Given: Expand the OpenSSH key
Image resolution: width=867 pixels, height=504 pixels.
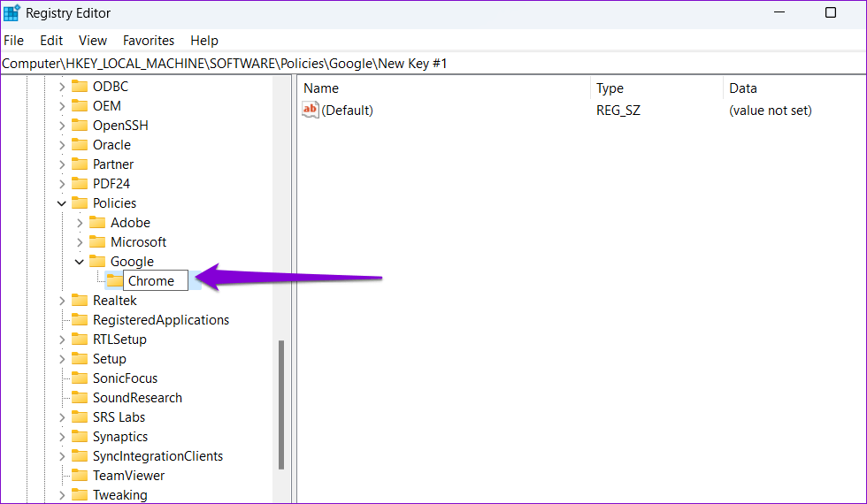Looking at the screenshot, I should coord(62,126).
